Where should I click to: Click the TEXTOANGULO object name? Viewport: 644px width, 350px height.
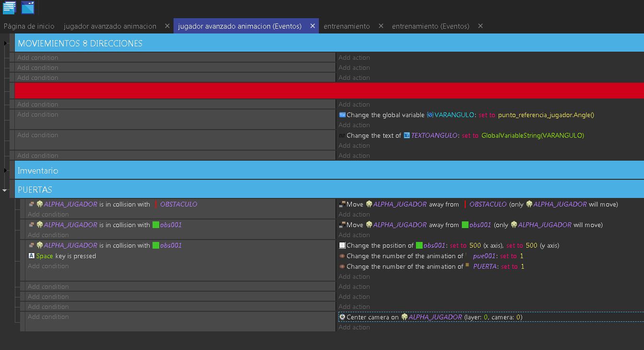pyautogui.click(x=434, y=136)
